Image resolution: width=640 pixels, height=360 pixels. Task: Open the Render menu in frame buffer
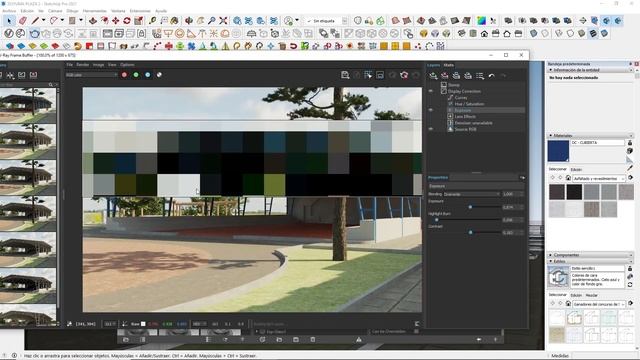(83, 65)
